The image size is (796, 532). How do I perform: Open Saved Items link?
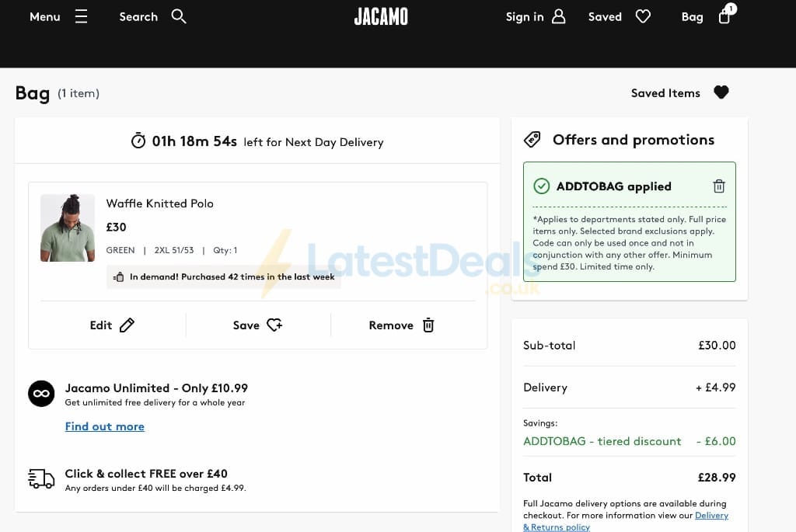pyautogui.click(x=665, y=93)
